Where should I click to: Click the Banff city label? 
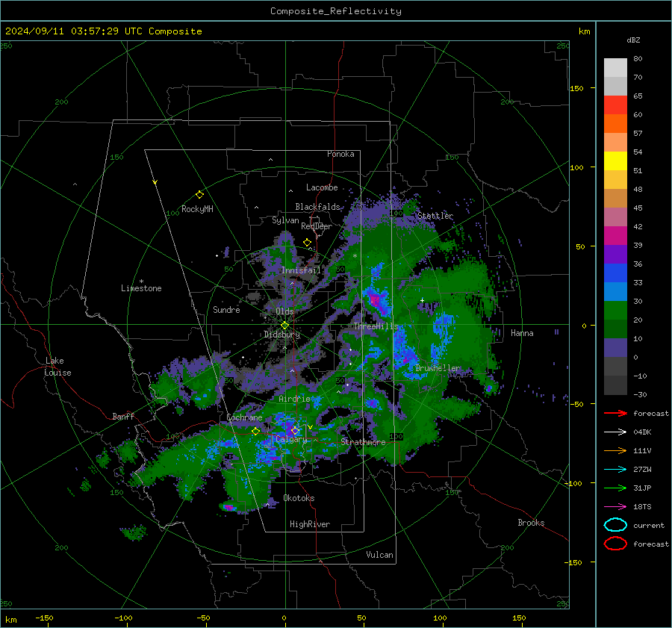point(123,417)
